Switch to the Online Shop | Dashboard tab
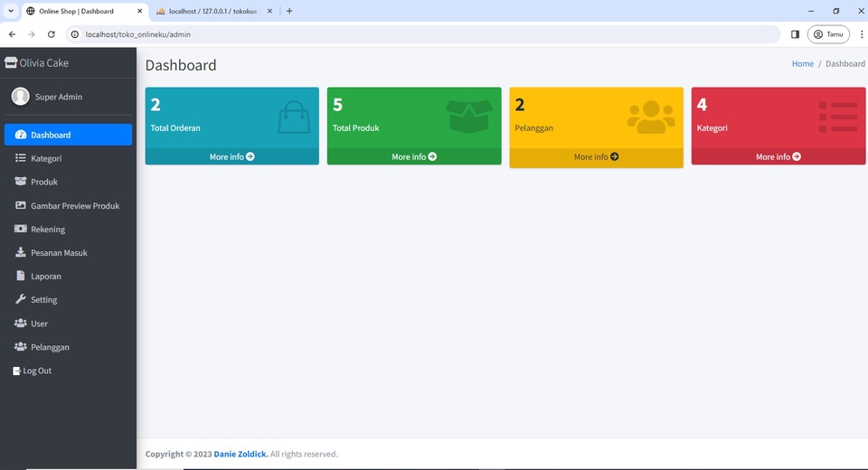The image size is (868, 470). [x=85, y=11]
